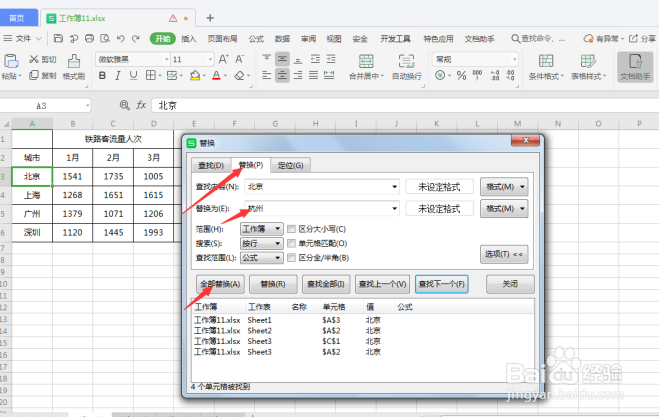659x417 pixels.
Task: Click the Save icon in quick toolbar
Action: 58,39
